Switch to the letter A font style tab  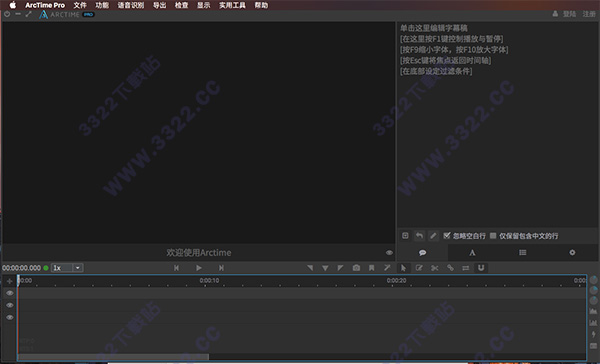point(472,253)
